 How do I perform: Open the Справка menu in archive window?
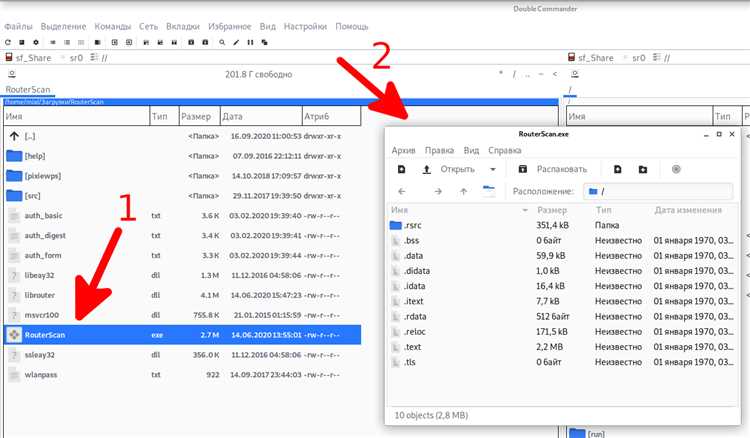coord(505,150)
